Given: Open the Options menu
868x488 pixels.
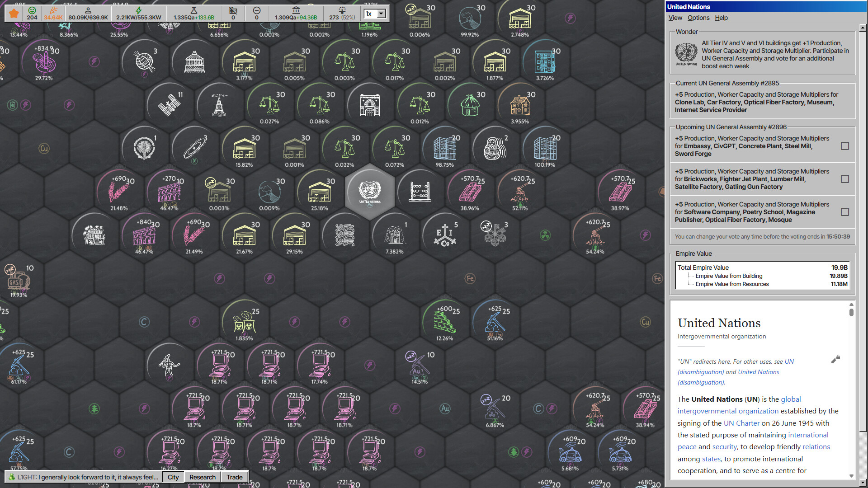Looking at the screenshot, I should point(698,18).
